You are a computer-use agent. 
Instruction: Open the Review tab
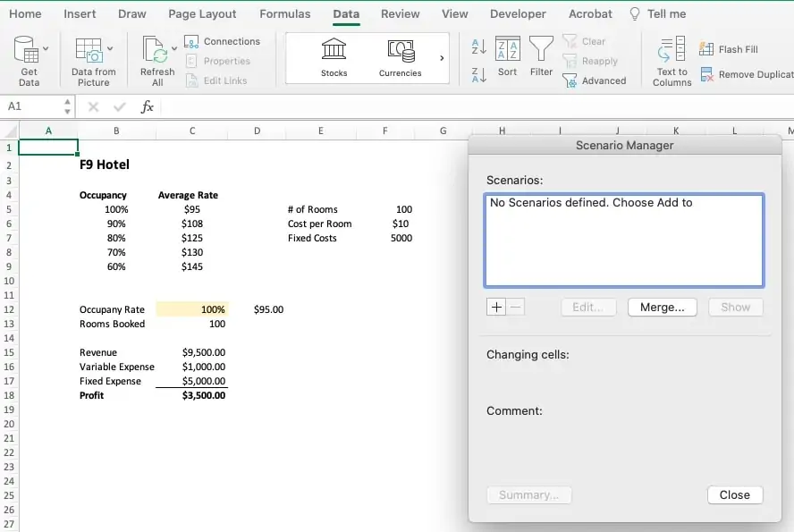[400, 13]
